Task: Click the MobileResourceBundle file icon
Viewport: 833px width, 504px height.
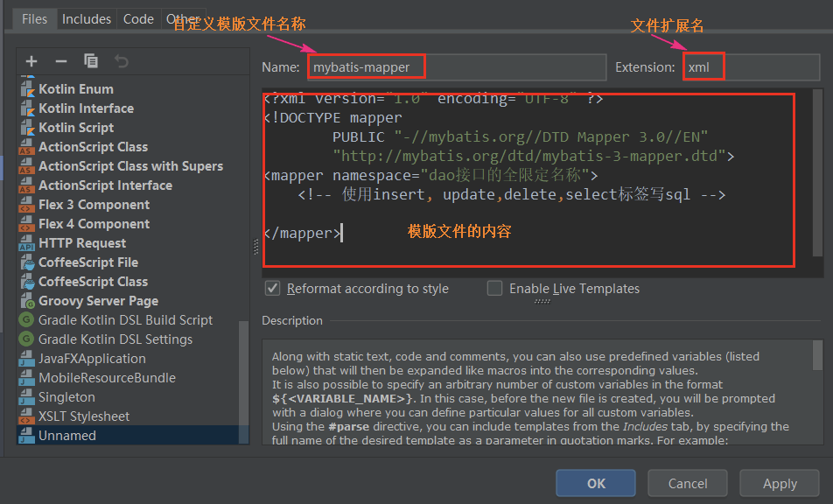Action: [26, 378]
